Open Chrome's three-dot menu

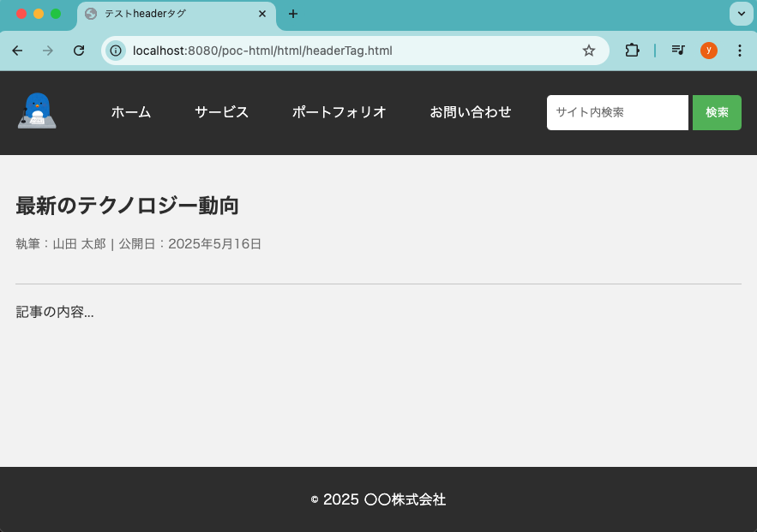click(x=740, y=51)
